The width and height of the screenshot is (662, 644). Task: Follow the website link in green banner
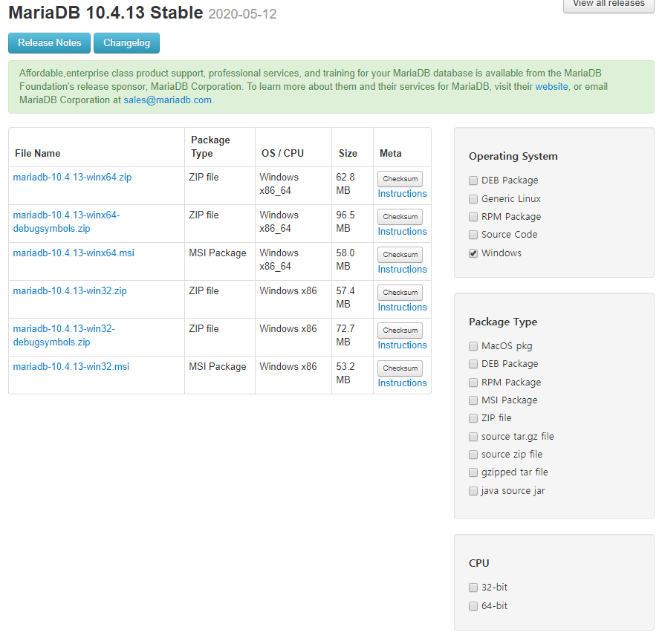pos(551,86)
